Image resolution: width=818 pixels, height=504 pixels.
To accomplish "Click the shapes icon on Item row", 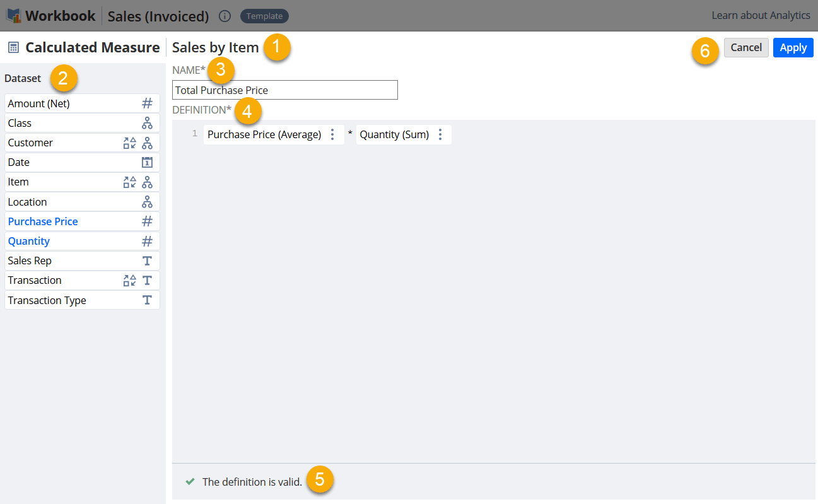I will 129,182.
